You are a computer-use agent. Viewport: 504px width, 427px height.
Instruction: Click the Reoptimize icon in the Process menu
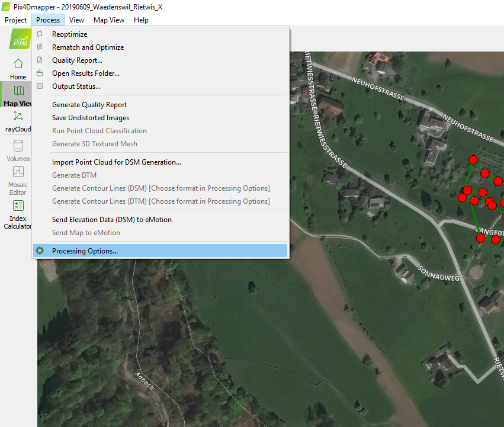(x=40, y=36)
